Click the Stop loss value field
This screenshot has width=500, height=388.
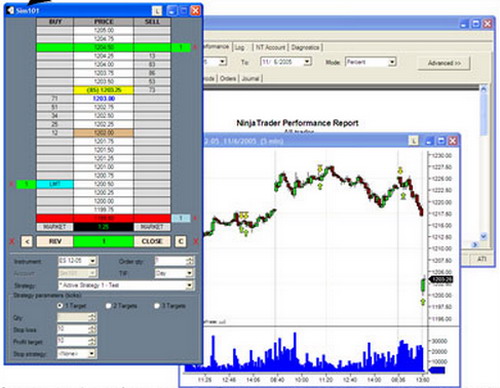[73, 329]
